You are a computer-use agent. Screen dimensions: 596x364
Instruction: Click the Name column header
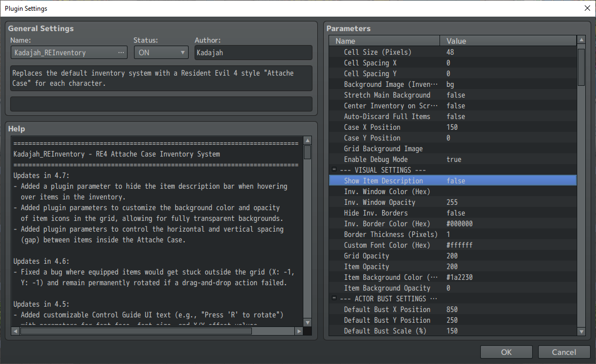[384, 41]
